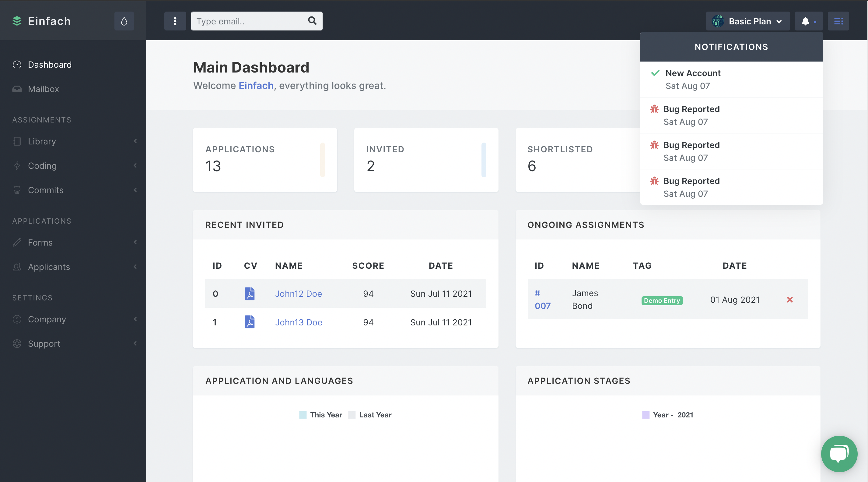The height and width of the screenshot is (482, 868).
Task: Open John12 Doe applicant link
Action: pos(298,293)
